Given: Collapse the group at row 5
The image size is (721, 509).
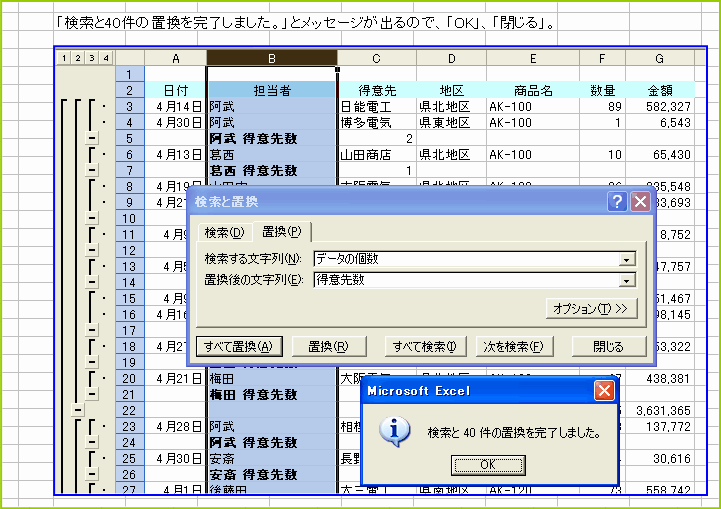Looking at the screenshot, I should [x=92, y=138].
